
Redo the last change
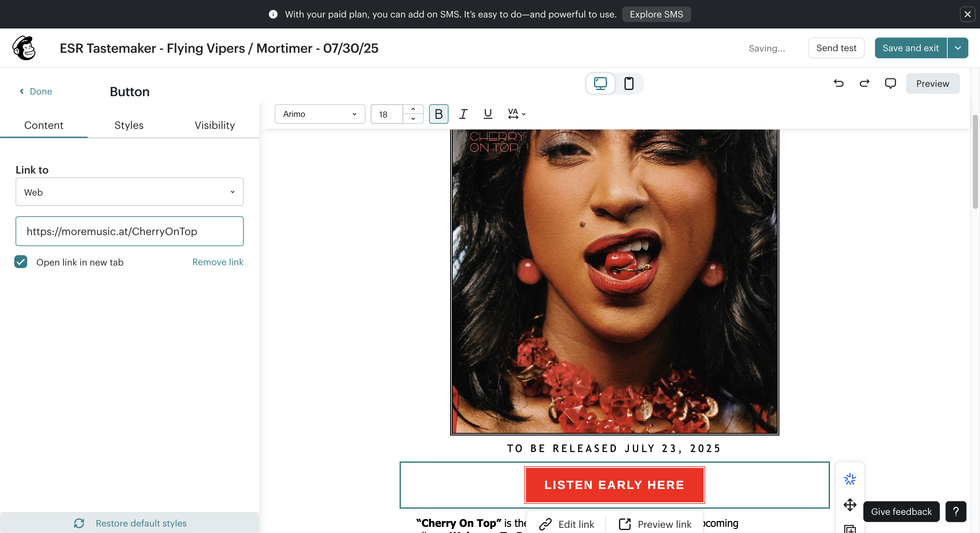(x=864, y=83)
